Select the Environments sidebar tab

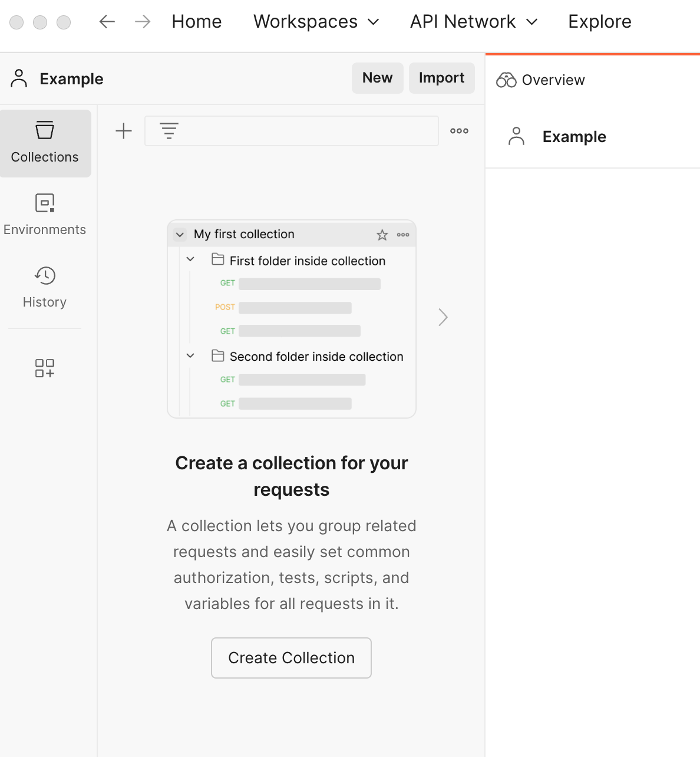point(45,215)
